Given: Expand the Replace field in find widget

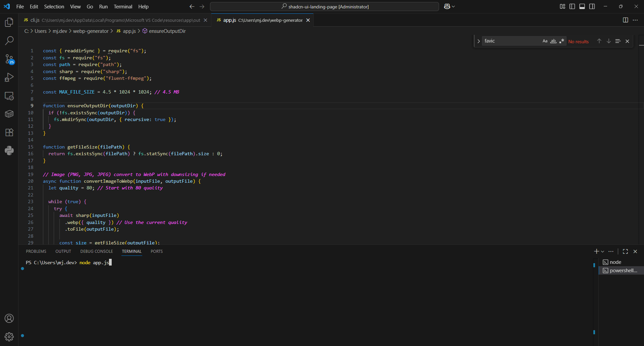Looking at the screenshot, I should point(478,41).
